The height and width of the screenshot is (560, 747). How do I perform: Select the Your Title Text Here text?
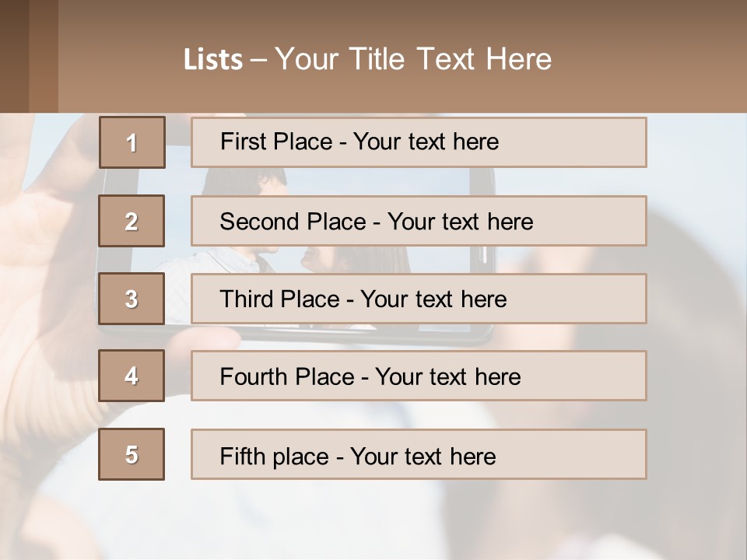coord(413,59)
